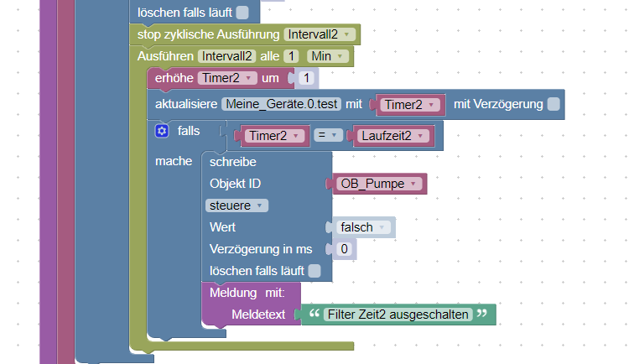Open the OB_Pumpe variable dropdown
Screen dimensions: 634x364
[x=379, y=184]
